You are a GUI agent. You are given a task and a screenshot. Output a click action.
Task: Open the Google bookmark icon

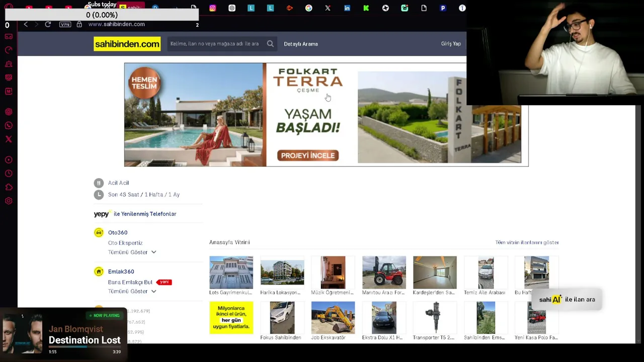(x=308, y=8)
